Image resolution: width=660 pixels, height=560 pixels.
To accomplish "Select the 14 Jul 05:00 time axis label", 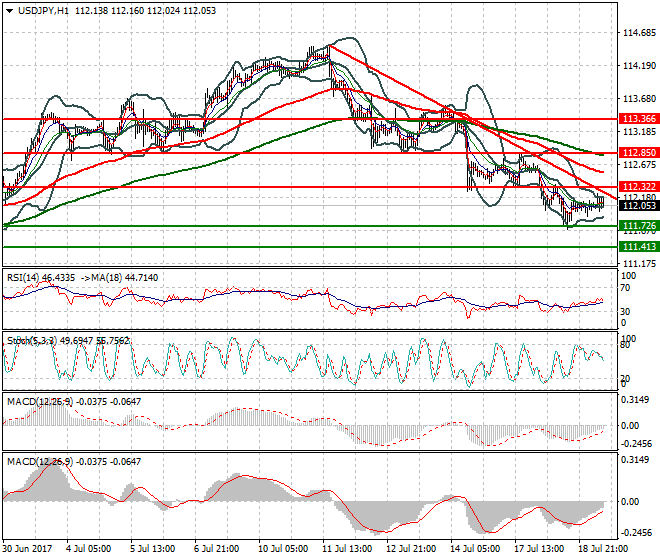I will 475,549.
